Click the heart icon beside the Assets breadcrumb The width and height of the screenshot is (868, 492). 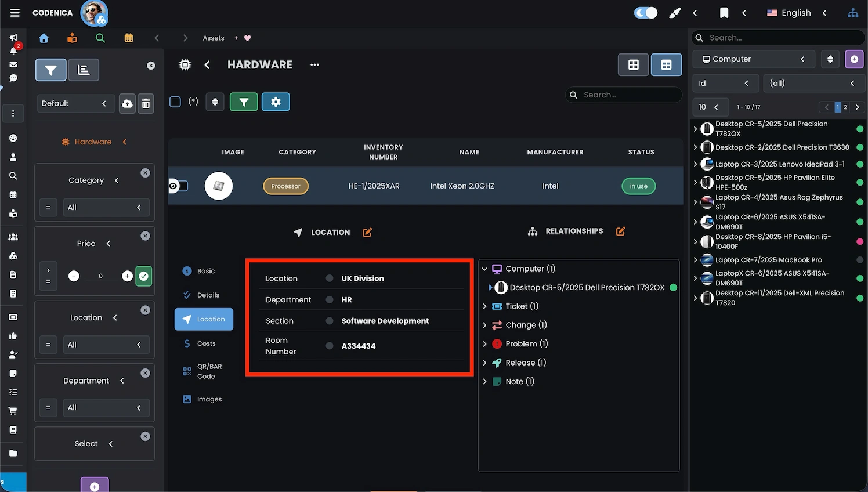(x=246, y=38)
